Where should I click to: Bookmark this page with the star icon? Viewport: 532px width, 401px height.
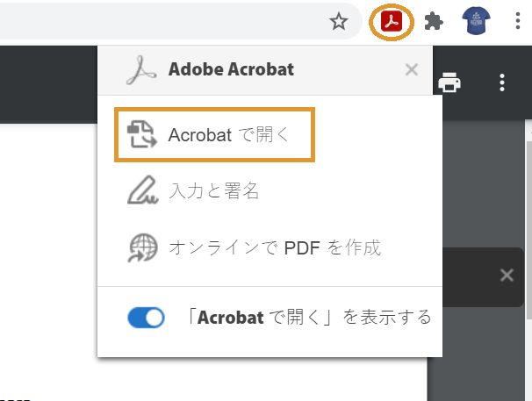pos(339,21)
